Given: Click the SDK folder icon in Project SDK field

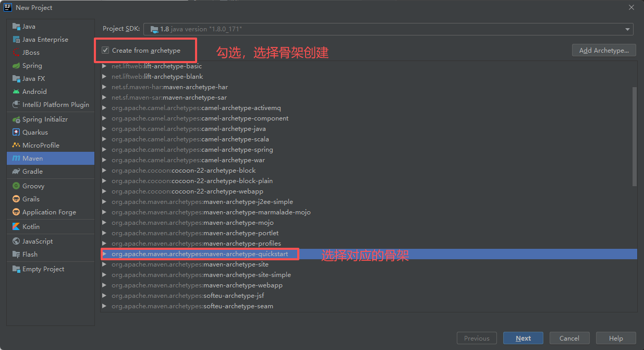Looking at the screenshot, I should point(154,29).
